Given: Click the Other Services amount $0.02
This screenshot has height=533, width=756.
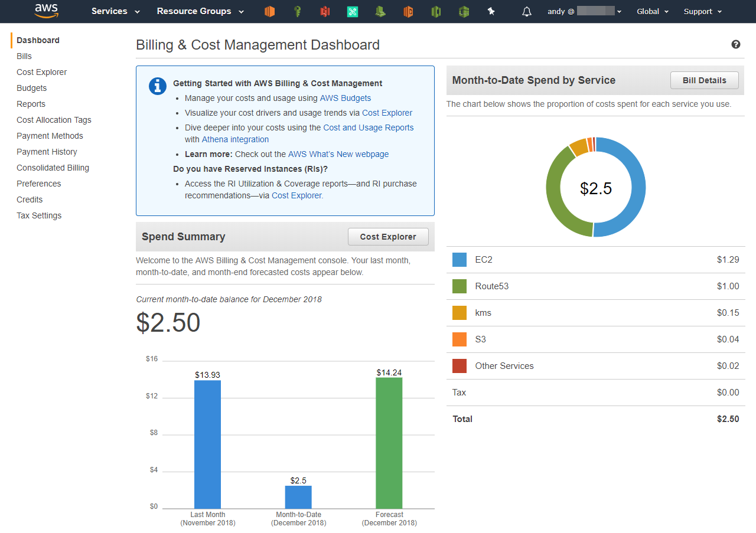Looking at the screenshot, I should 728,366.
